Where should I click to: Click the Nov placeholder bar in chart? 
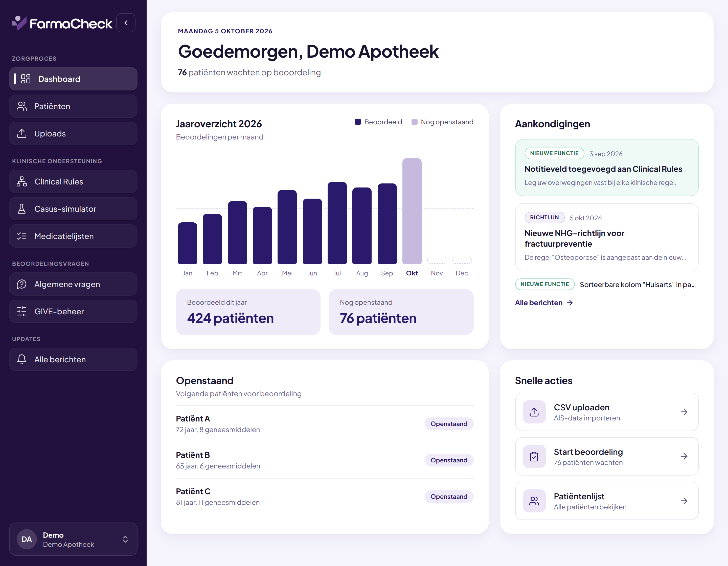click(437, 260)
